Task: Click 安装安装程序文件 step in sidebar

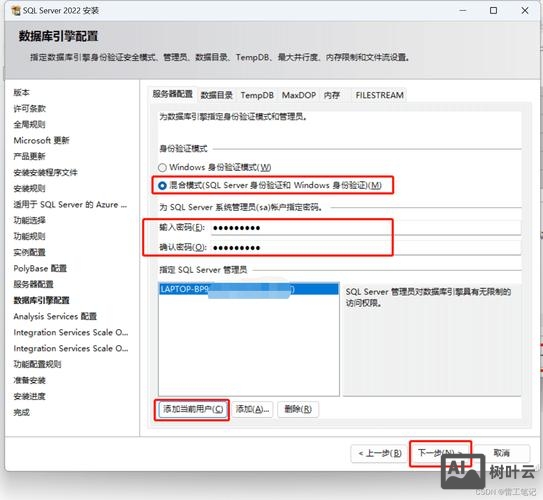Action: 45,172
